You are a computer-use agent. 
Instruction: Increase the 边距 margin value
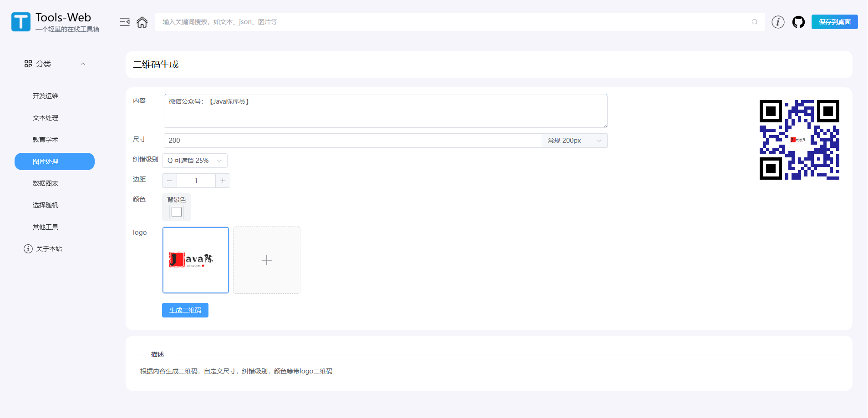coord(223,181)
